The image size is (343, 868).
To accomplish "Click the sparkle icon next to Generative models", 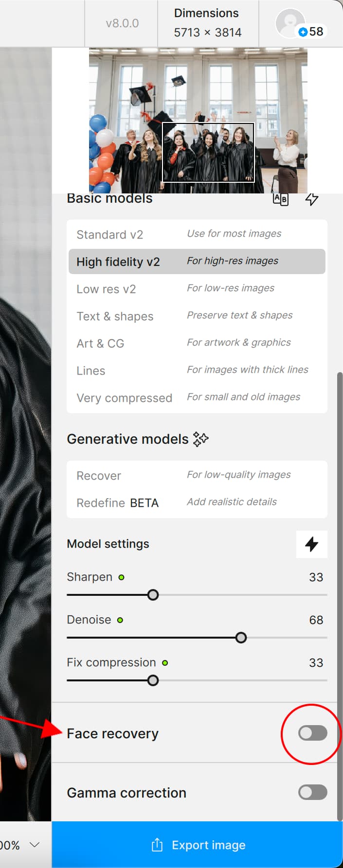I will click(200, 439).
